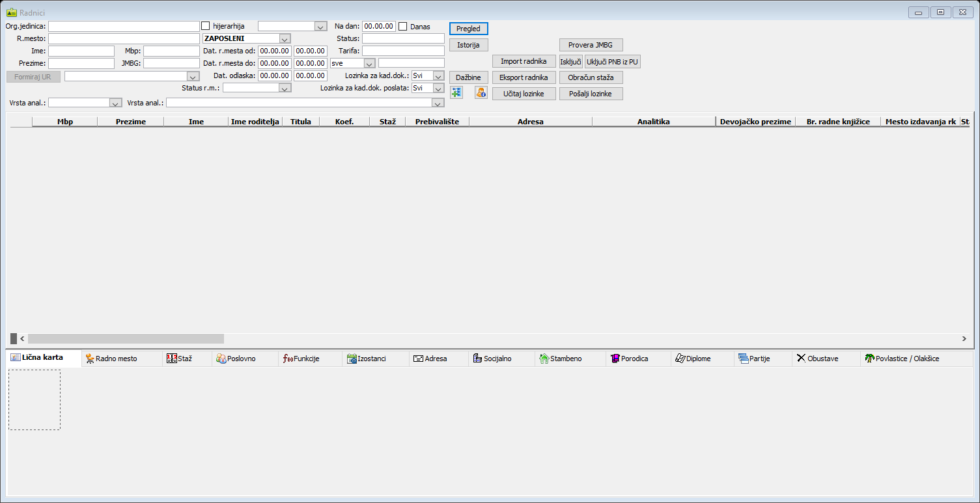This screenshot has height=503, width=980.
Task: Click the Radnici window title icon
Action: pyautogui.click(x=11, y=12)
